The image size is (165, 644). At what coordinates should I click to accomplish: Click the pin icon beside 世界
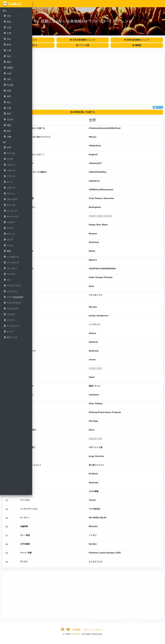pos(5,147)
